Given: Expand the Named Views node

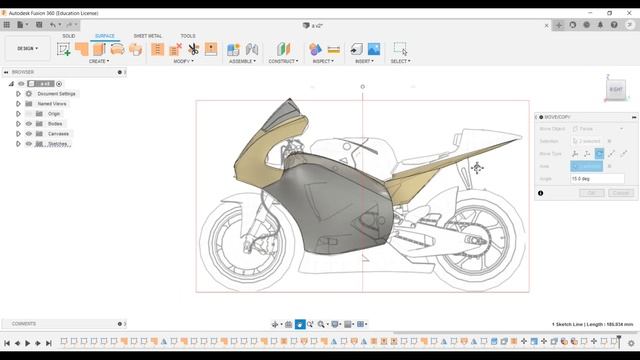Looking at the screenshot, I should coord(18,104).
